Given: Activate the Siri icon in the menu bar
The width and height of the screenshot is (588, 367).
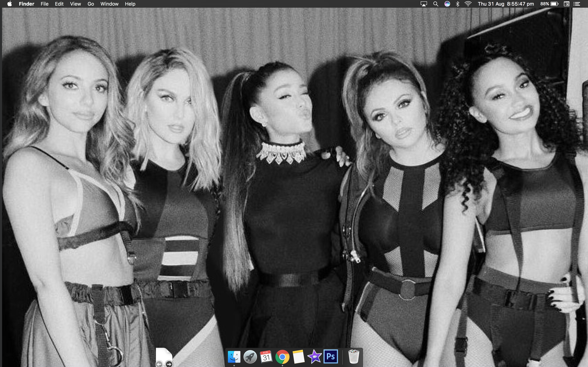Looking at the screenshot, I should (x=447, y=4).
